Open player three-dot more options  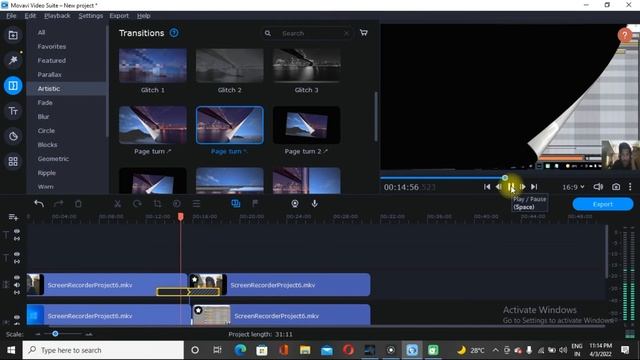(630, 187)
